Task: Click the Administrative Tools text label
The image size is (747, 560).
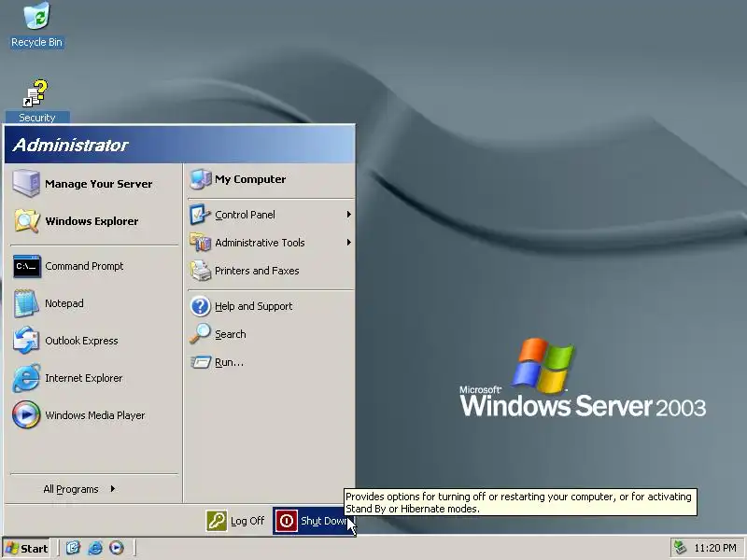Action: 260,243
